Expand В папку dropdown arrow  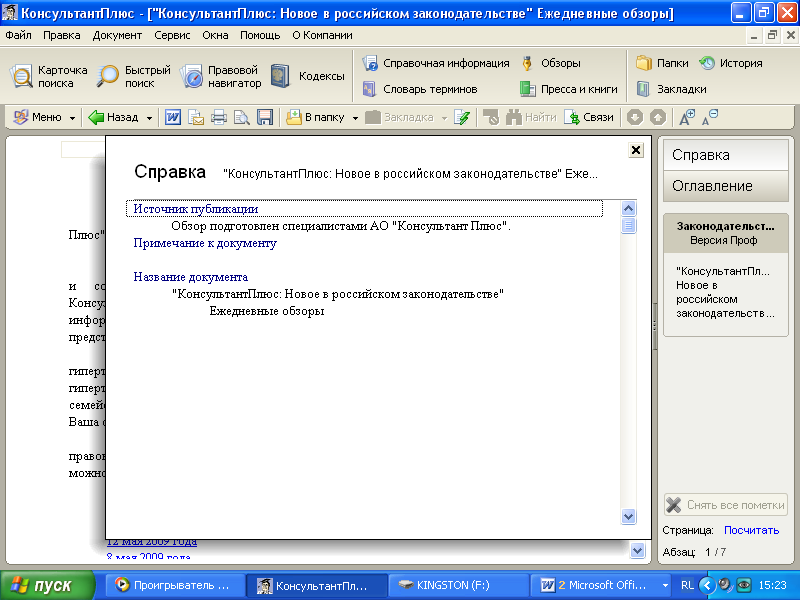pos(355,118)
